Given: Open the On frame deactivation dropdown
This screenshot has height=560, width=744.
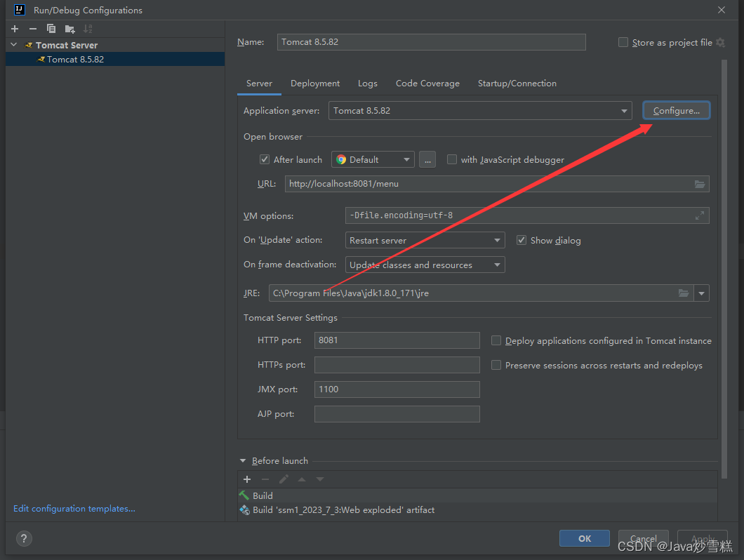Looking at the screenshot, I should pyautogui.click(x=425, y=265).
